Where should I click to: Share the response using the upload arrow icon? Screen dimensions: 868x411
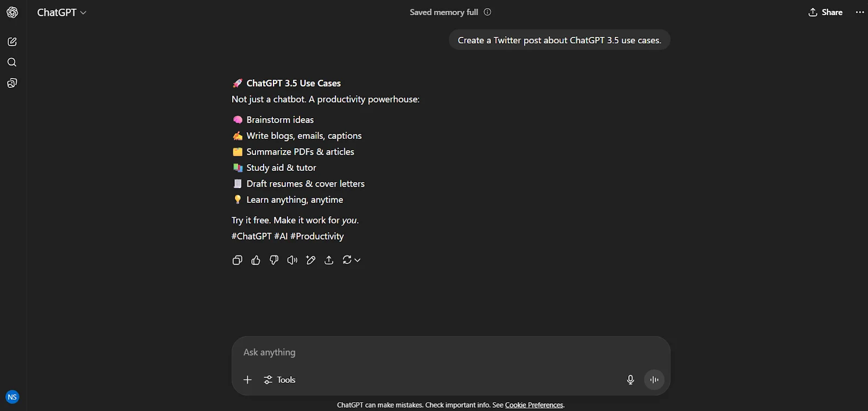coord(329,260)
